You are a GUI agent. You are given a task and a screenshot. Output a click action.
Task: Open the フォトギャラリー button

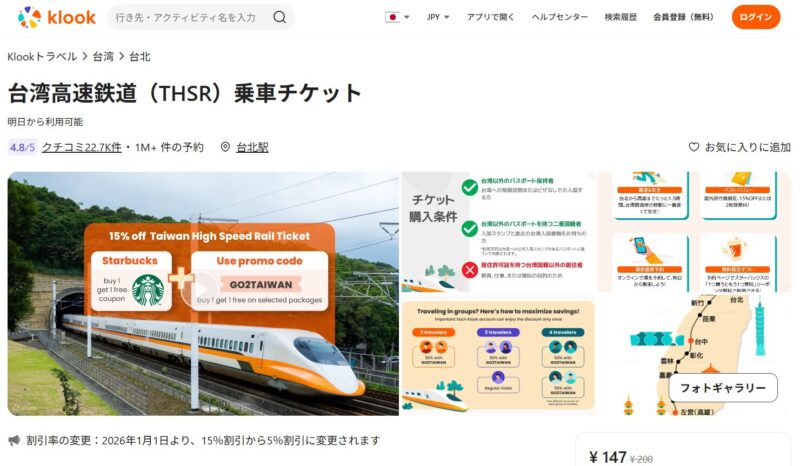click(x=723, y=388)
